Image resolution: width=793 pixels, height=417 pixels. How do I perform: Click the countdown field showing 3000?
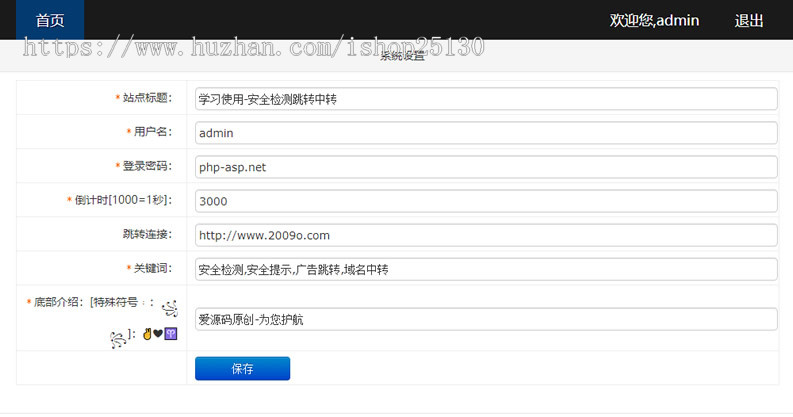[486, 201]
